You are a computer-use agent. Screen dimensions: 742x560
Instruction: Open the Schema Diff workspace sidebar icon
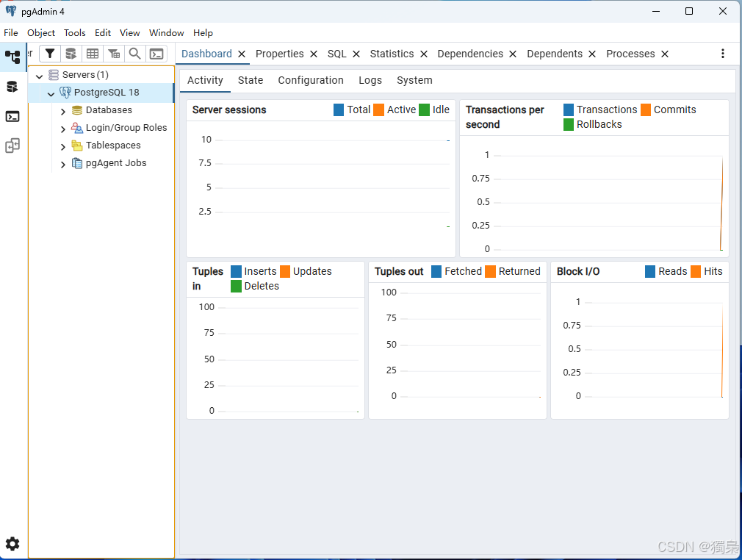(12, 146)
